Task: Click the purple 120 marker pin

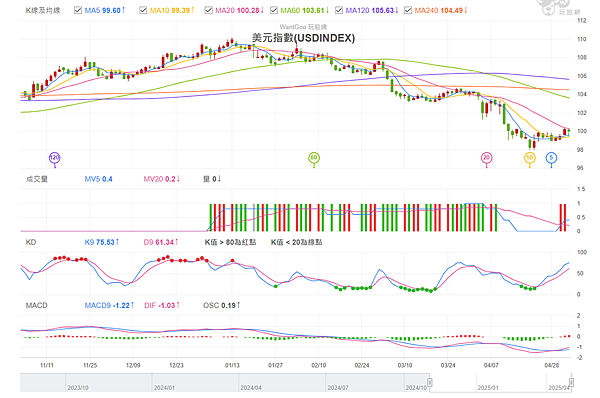Action: click(55, 158)
